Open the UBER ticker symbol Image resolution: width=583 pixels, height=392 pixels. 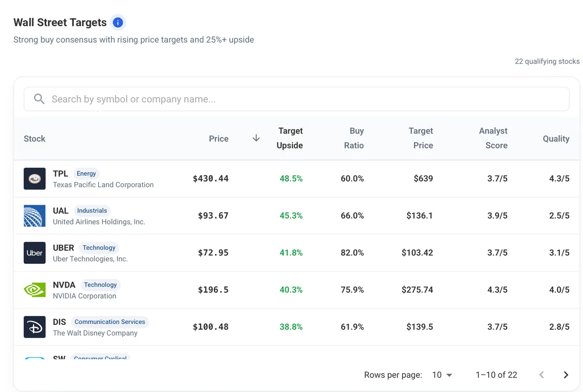click(64, 248)
